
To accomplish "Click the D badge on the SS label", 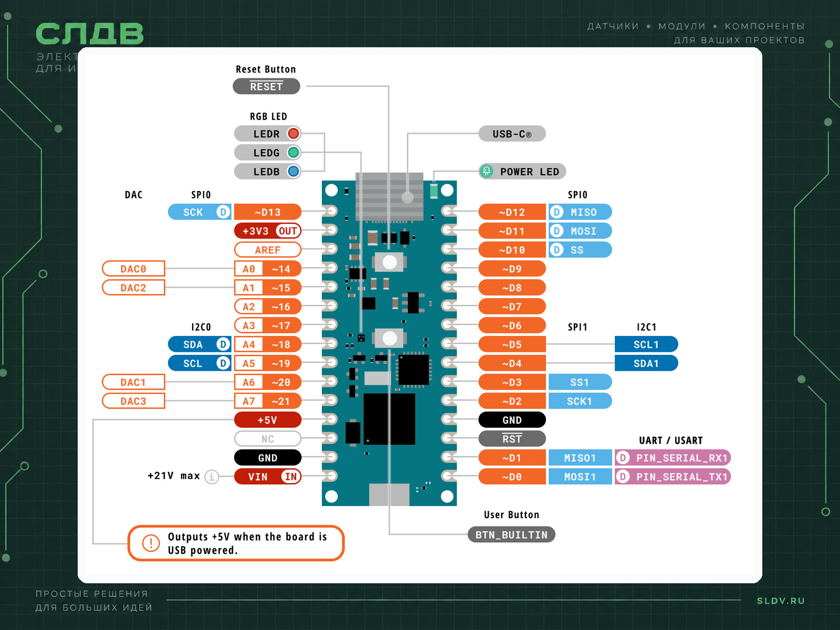I will point(556,250).
